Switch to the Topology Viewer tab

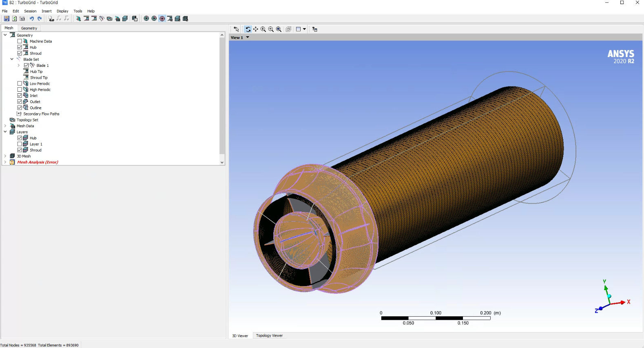[x=269, y=335]
